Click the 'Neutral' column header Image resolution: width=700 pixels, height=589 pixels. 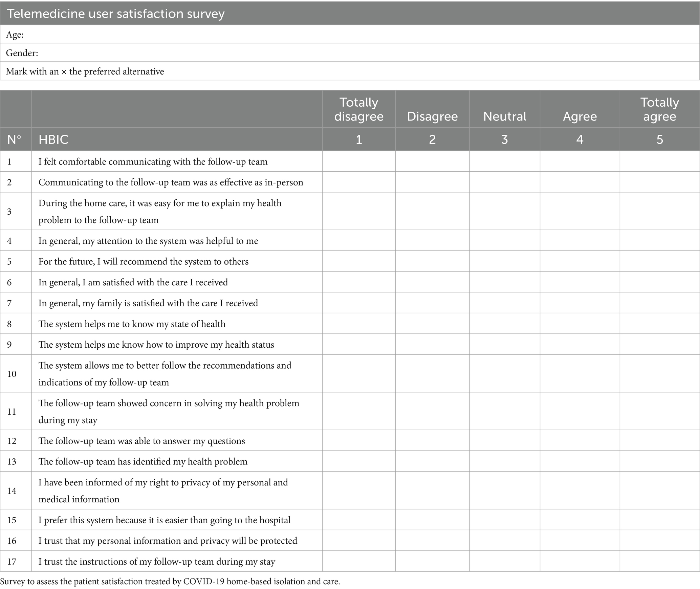pos(505,109)
